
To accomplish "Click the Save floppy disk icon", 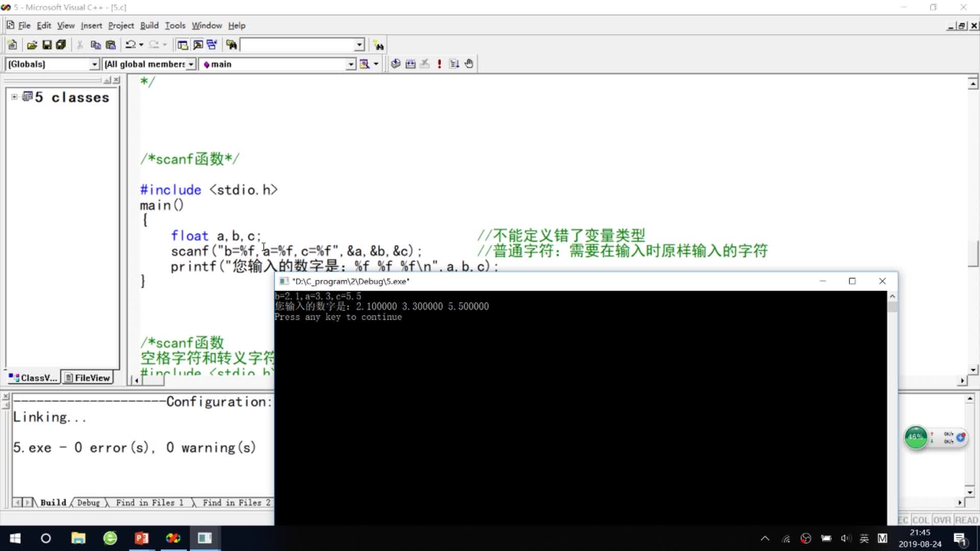I will click(47, 45).
